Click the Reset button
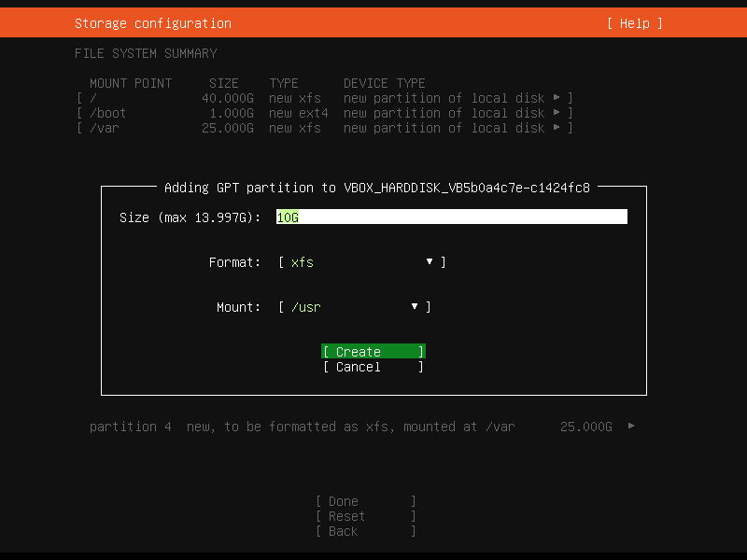747x560 pixels. pos(364,516)
